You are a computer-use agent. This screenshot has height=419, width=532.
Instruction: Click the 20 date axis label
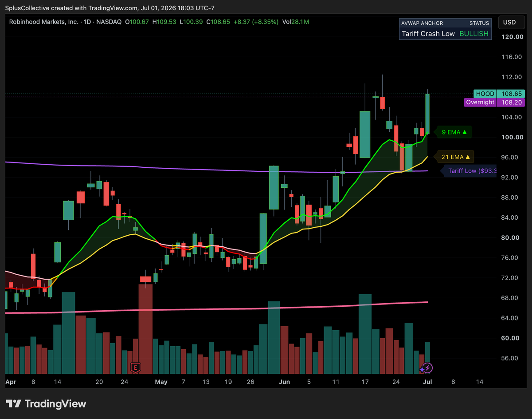point(99,382)
